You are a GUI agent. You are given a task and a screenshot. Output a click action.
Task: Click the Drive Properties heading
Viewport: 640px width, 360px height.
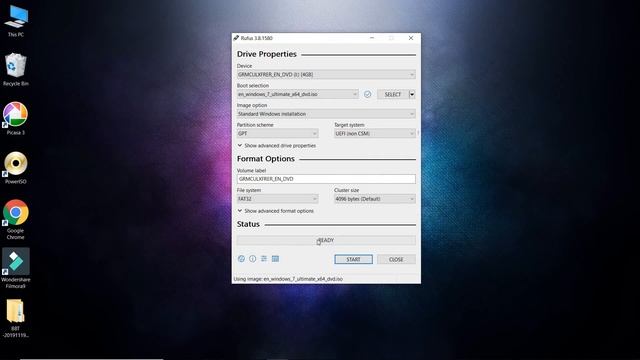click(x=267, y=54)
